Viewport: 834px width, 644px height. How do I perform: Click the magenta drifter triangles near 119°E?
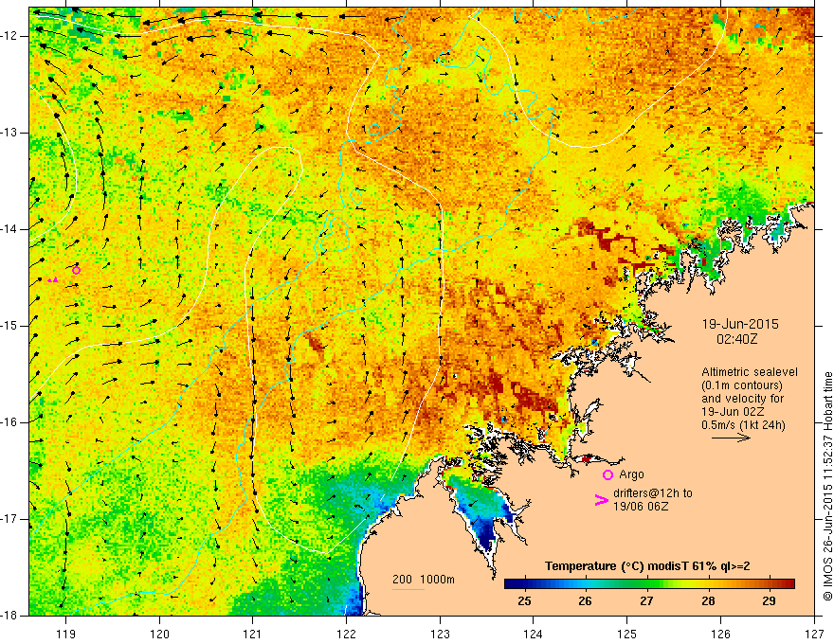[53, 279]
